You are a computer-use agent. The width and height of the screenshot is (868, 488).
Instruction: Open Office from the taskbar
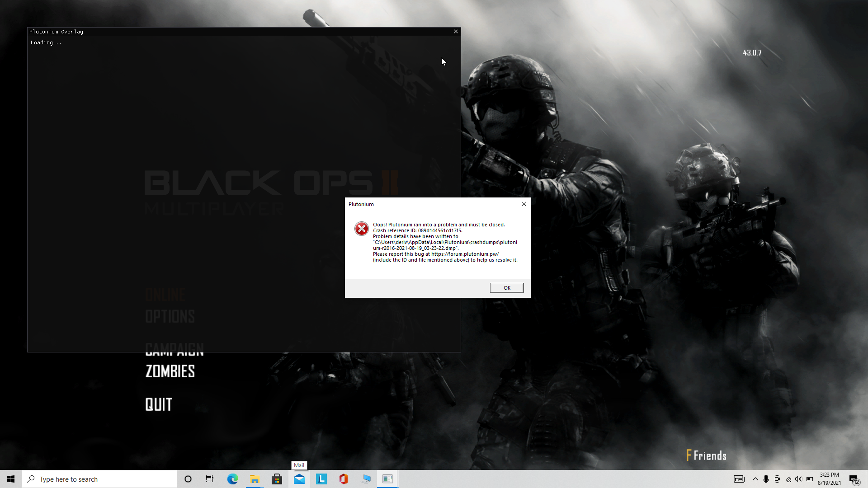click(343, 479)
